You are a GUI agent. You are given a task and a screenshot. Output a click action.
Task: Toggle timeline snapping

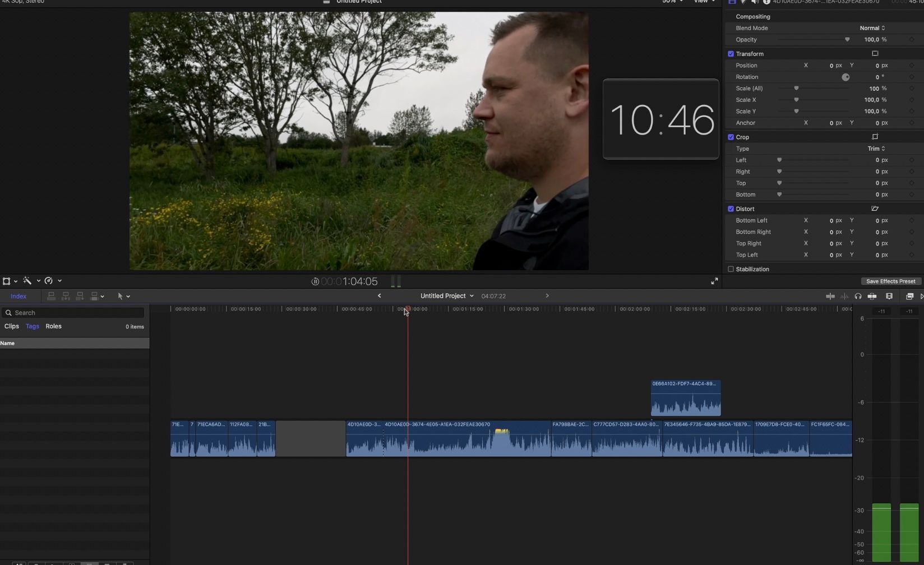click(872, 296)
